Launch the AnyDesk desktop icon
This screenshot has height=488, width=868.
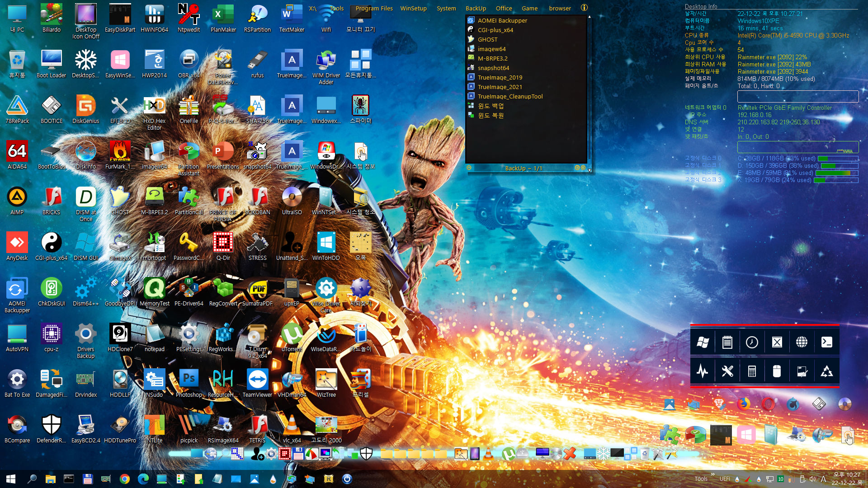(x=17, y=246)
